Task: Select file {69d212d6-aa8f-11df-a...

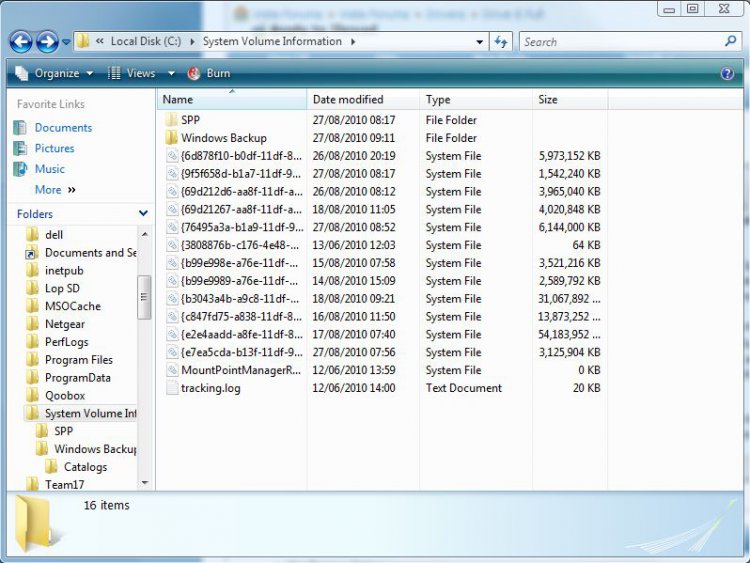Action: tap(241, 192)
